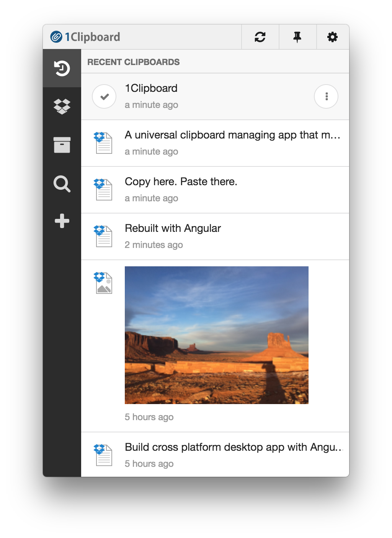Open settings via the gear icon
The height and width of the screenshot is (538, 392).
[332, 37]
